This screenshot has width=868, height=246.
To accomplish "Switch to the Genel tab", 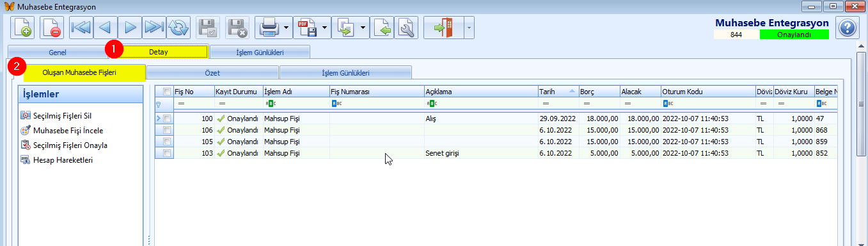I will coord(58,52).
